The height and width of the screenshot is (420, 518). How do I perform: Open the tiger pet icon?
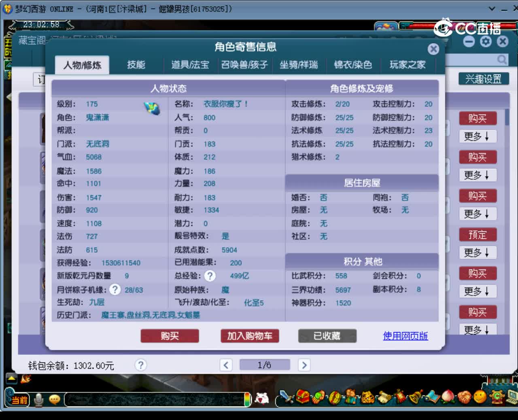click(x=367, y=397)
